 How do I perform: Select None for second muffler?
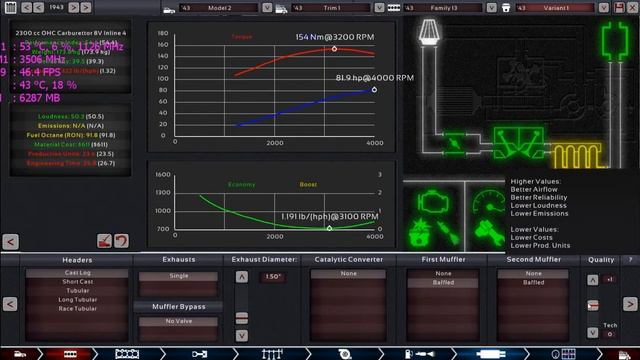(x=533, y=273)
